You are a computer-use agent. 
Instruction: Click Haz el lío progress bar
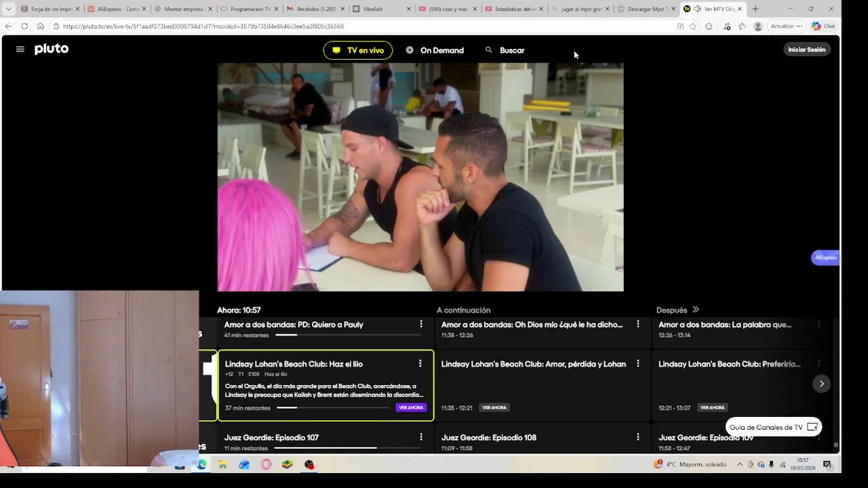pos(332,407)
